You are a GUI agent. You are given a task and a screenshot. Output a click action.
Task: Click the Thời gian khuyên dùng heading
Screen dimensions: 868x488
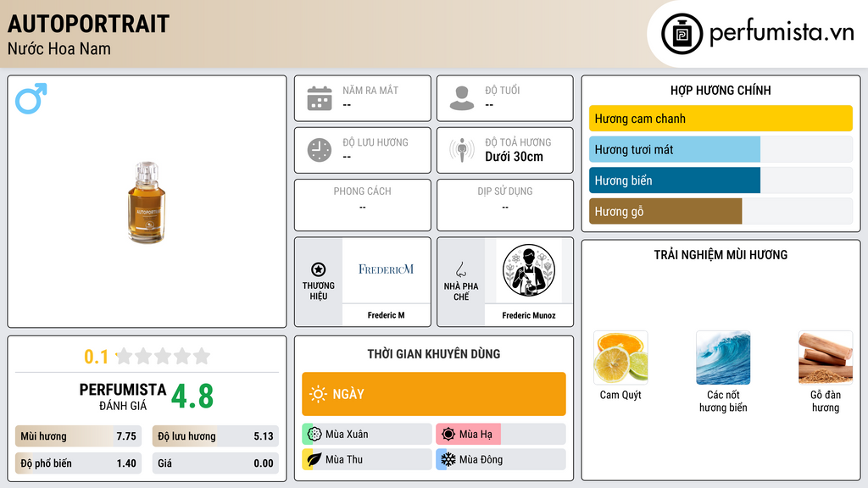click(434, 354)
